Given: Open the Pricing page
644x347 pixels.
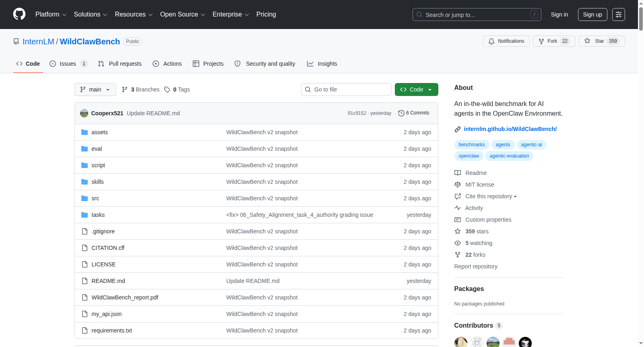Looking at the screenshot, I should click(266, 15).
